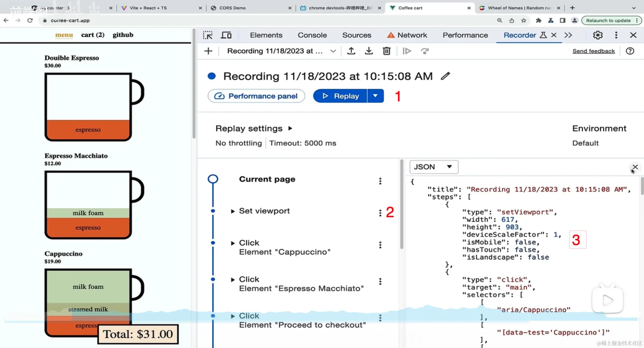Click the Current page timeline marker circle
Viewport: 644px width, 348px height.
click(213, 179)
